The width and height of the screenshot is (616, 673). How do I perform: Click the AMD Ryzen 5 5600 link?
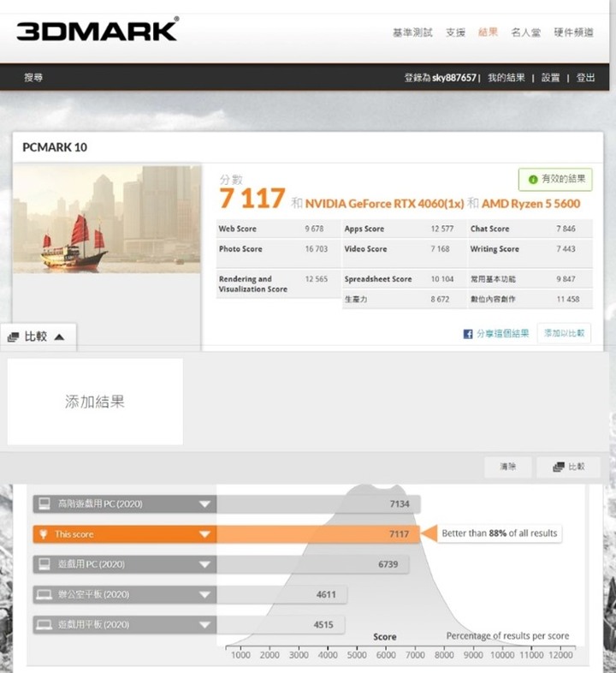click(x=530, y=204)
